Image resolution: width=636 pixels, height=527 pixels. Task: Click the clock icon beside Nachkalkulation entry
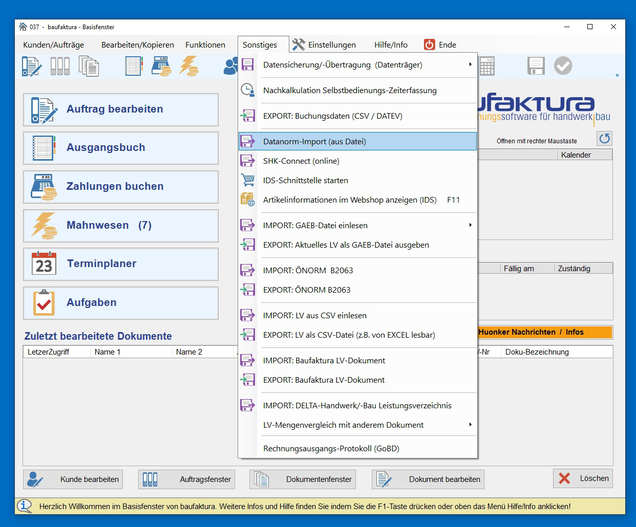pos(248,90)
